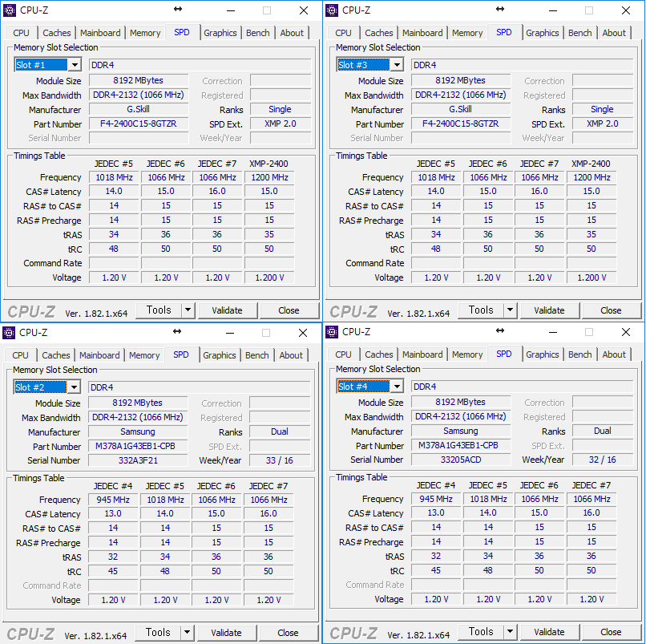Screen dimensions: 646x644
Task: Click Close button in Slot #1 window
Action: coord(289,310)
